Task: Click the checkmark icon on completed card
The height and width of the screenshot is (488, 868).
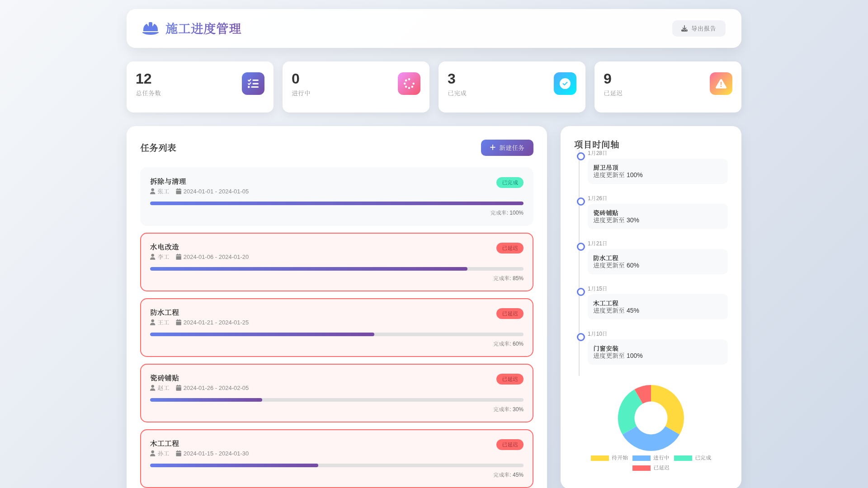Action: [565, 84]
